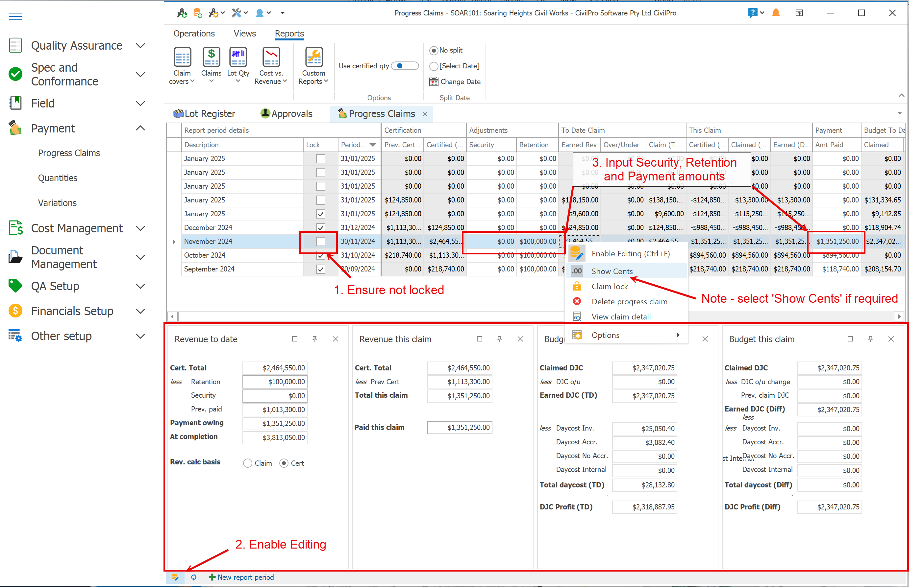Screen dimensions: 924x587
Task: Choose Delete progress claim
Action: click(x=626, y=302)
